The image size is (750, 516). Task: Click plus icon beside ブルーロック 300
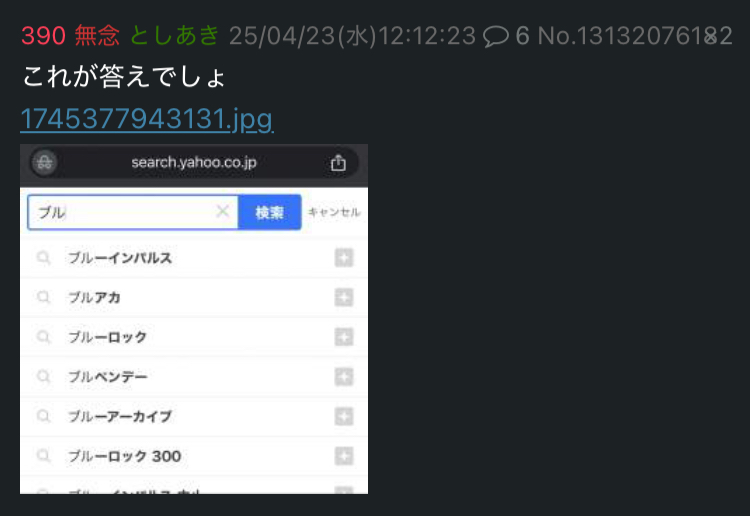point(344,456)
